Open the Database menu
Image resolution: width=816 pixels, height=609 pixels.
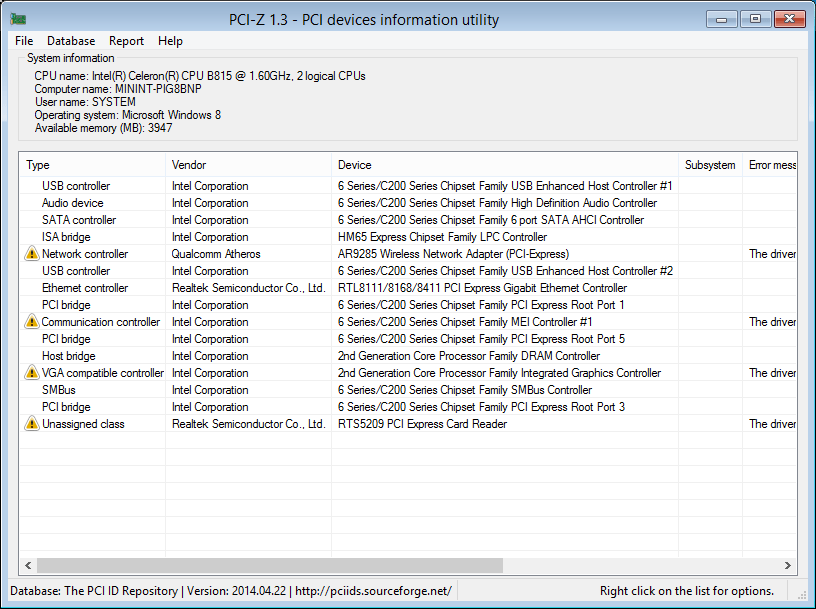pos(71,41)
